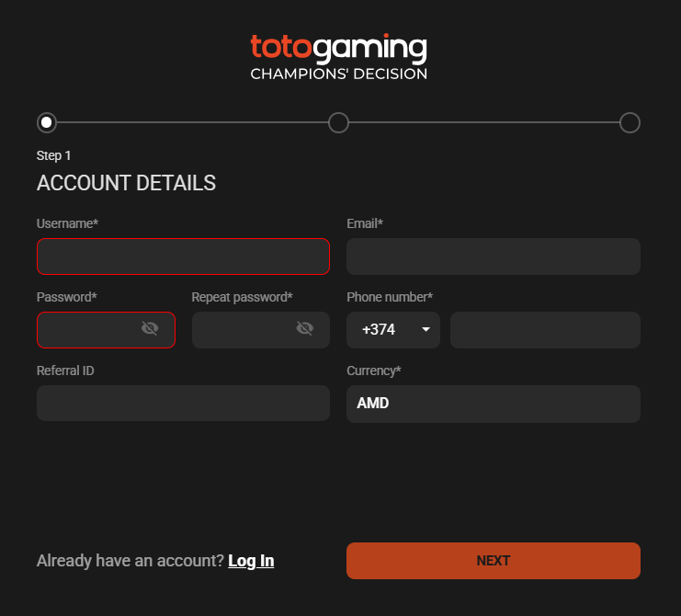The image size is (681, 616).
Task: Click the Step 1 label text
Action: (54, 155)
